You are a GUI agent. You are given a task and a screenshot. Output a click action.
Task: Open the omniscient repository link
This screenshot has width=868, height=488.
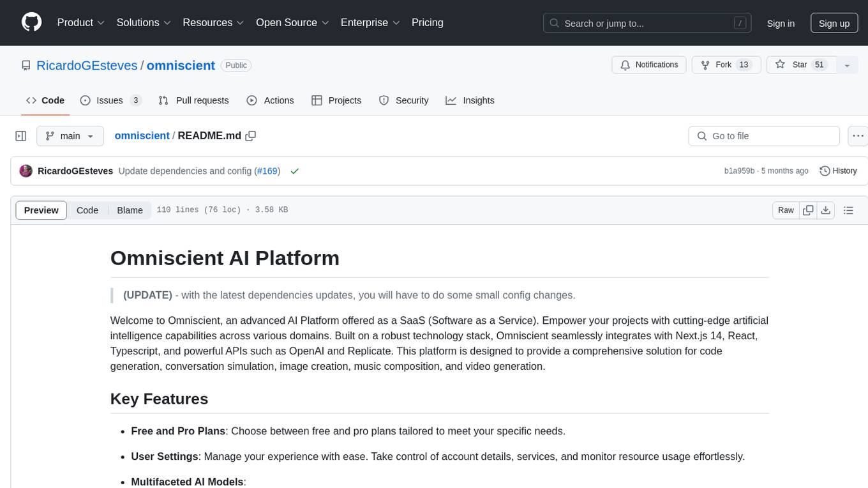[x=181, y=65]
